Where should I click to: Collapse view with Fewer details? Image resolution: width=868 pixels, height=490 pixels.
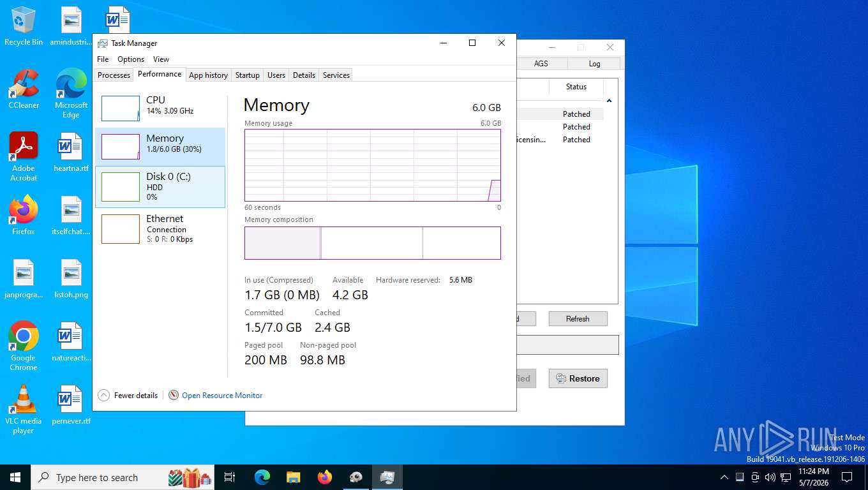[x=128, y=396]
